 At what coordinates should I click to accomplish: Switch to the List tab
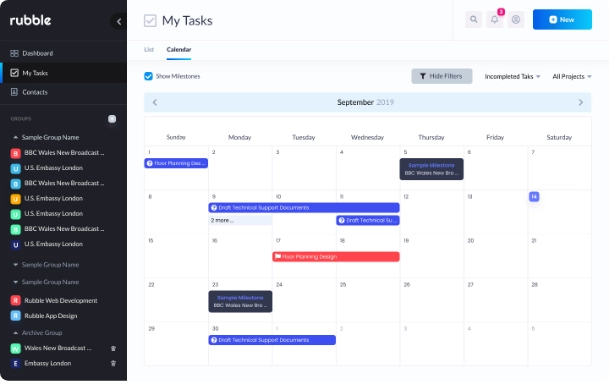[149, 49]
